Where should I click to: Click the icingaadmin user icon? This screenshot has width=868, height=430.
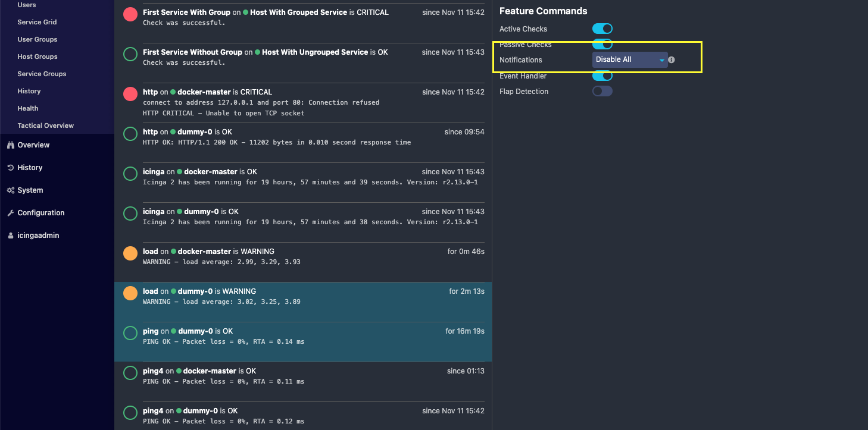pyautogui.click(x=11, y=235)
